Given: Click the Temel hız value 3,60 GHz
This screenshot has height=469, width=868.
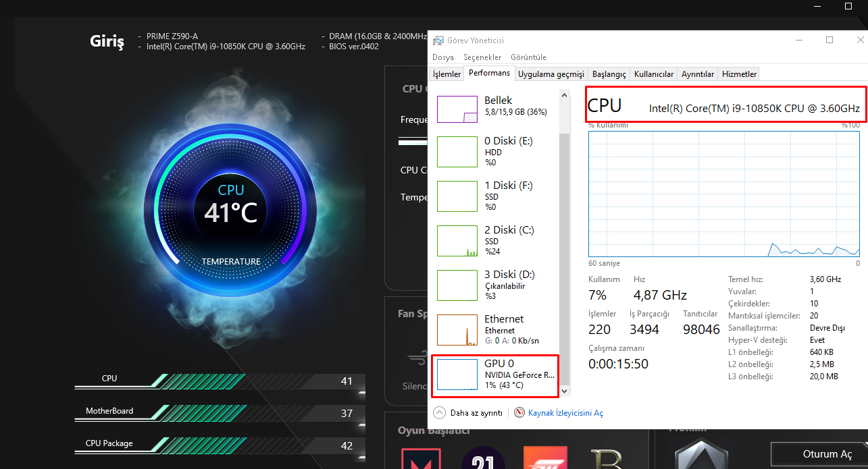Looking at the screenshot, I should (x=825, y=279).
